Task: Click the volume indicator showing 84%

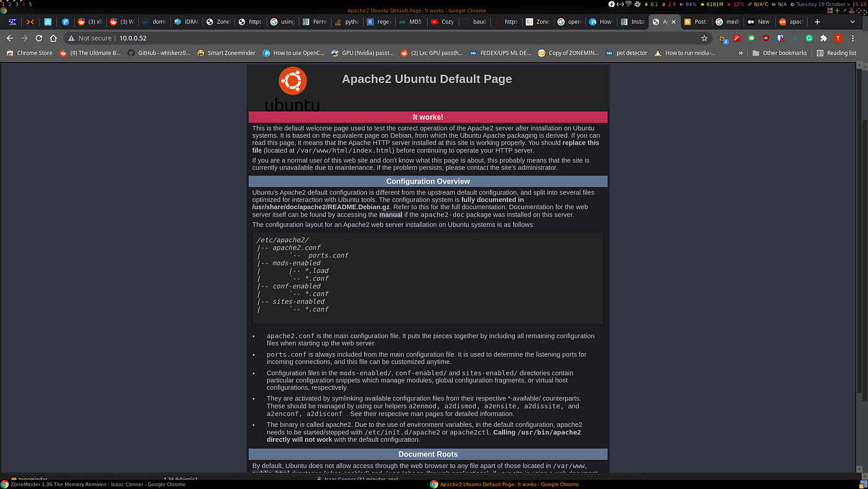Action: click(x=687, y=4)
